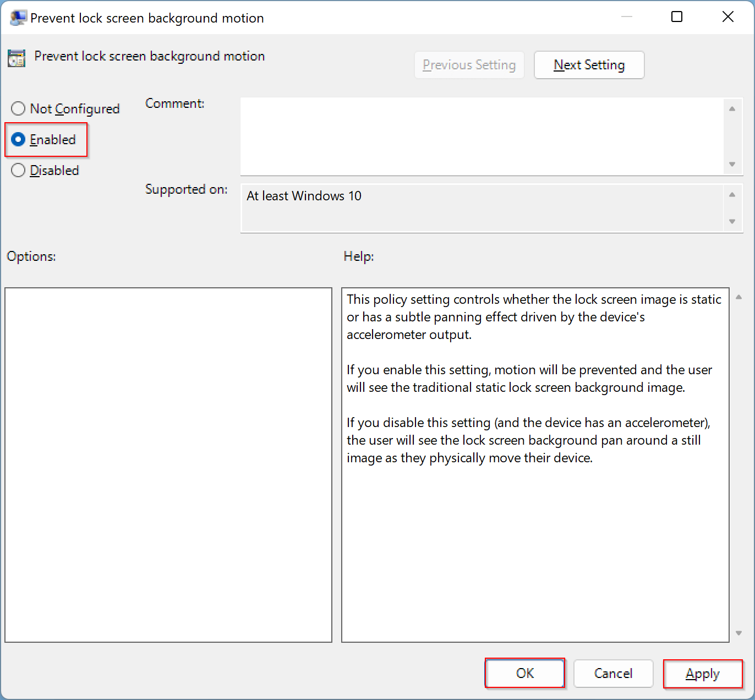Click the scroll-up arrow of the Comment box
The width and height of the screenshot is (755, 700).
coord(732,108)
